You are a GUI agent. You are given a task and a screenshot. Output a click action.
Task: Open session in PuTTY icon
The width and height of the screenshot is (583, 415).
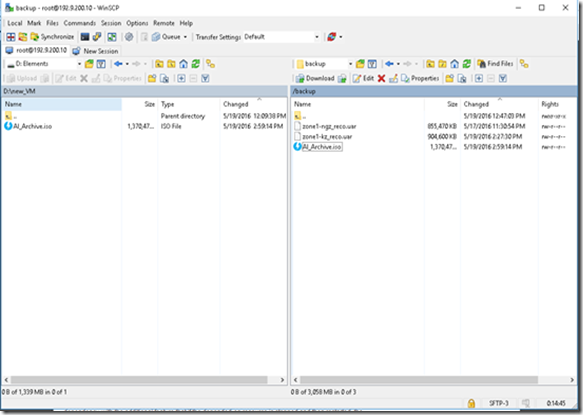(x=97, y=37)
